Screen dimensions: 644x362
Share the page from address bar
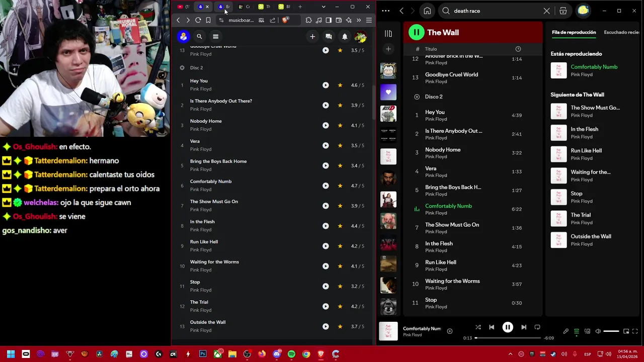coord(273,20)
